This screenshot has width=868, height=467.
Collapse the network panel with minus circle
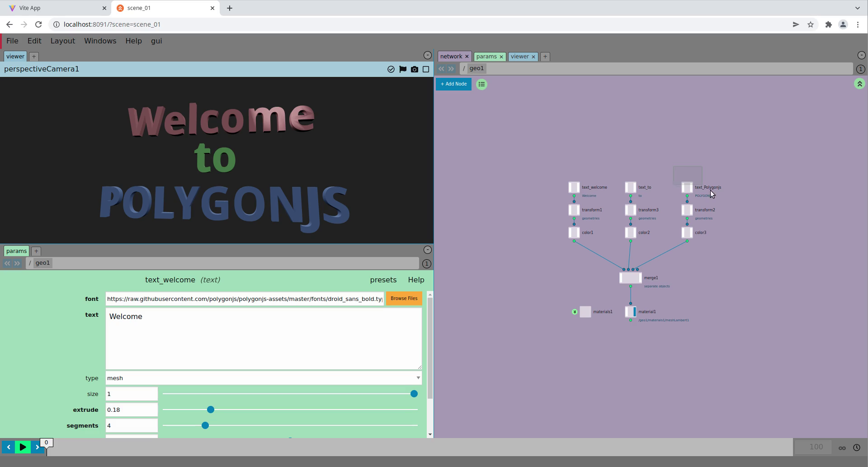[x=861, y=55]
